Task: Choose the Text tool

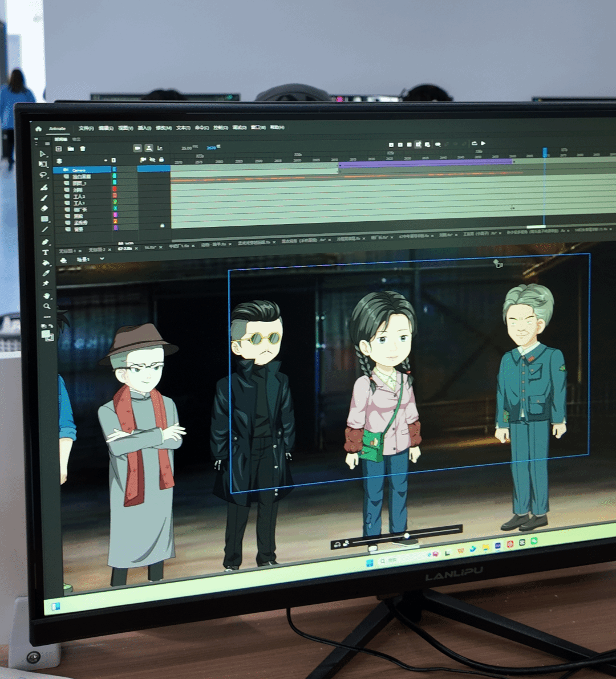Action: click(x=46, y=252)
